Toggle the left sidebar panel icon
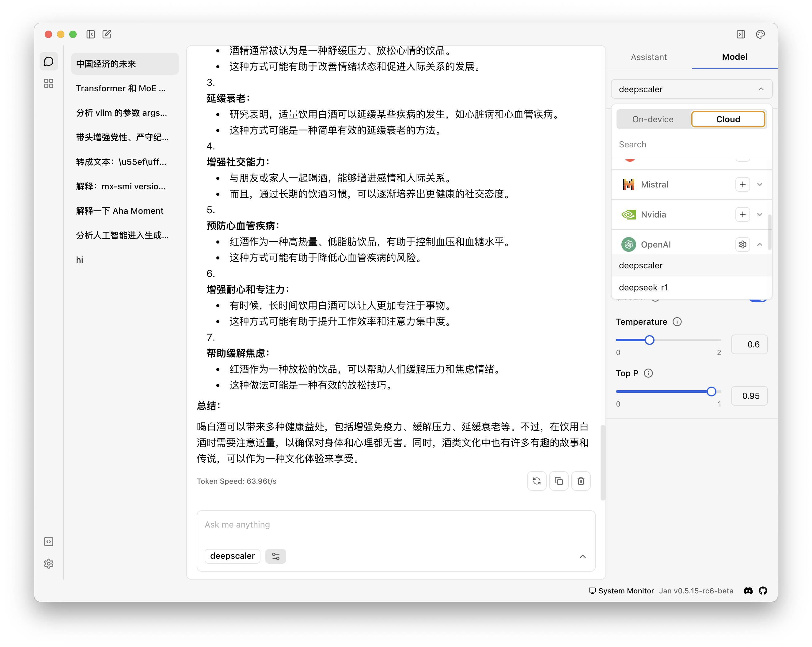Screen dimensions: 812x647 click(91, 34)
